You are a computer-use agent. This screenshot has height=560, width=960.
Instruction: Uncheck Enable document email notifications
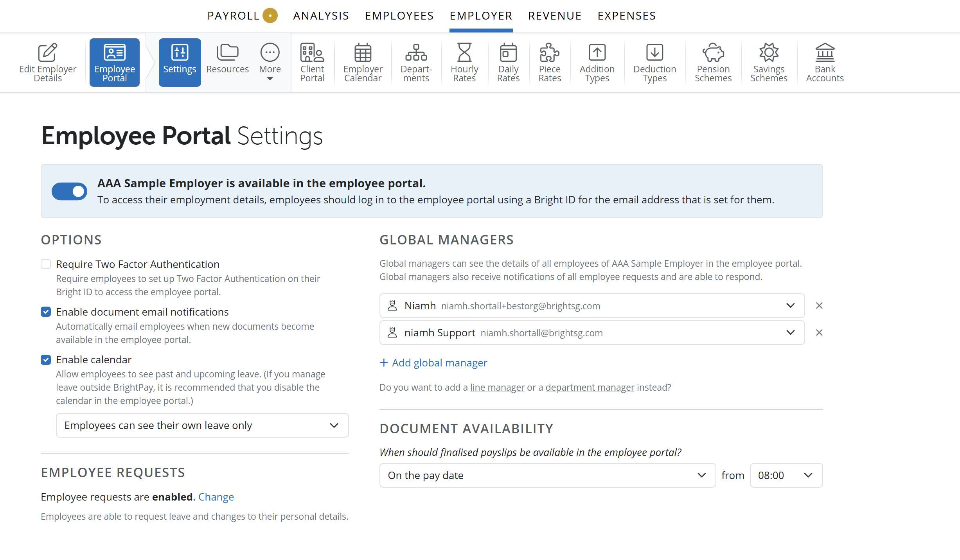tap(46, 312)
